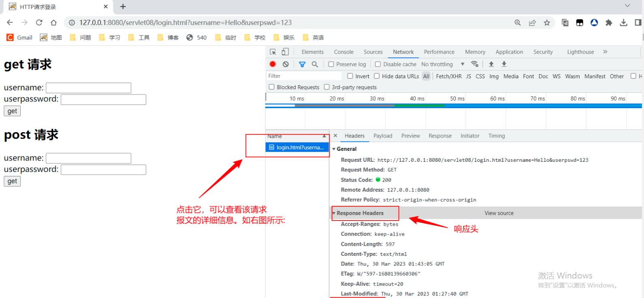Clear the network log
Viewport: 644px width, 298px height.
[286, 64]
